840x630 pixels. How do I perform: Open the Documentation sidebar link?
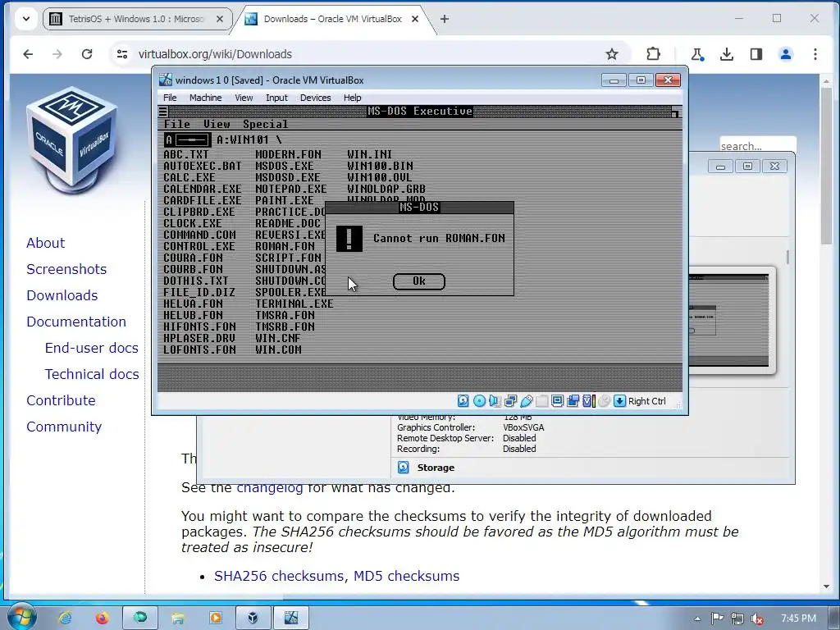(x=76, y=322)
